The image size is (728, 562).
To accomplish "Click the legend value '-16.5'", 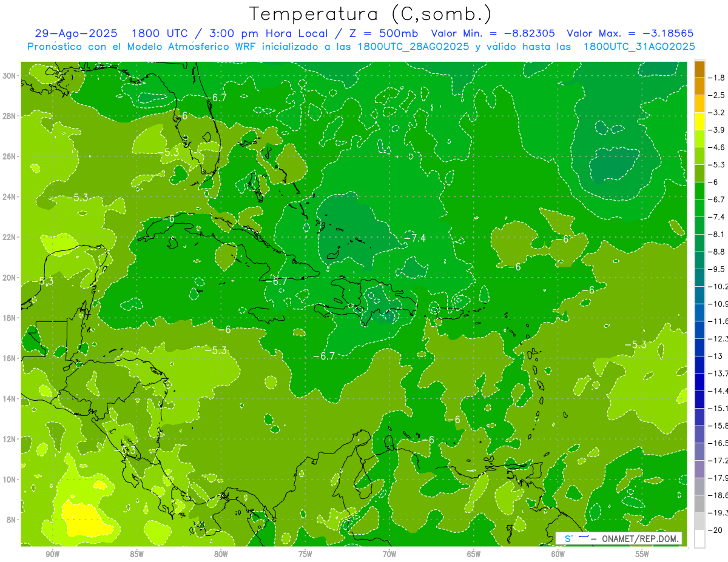I will coord(718,443).
